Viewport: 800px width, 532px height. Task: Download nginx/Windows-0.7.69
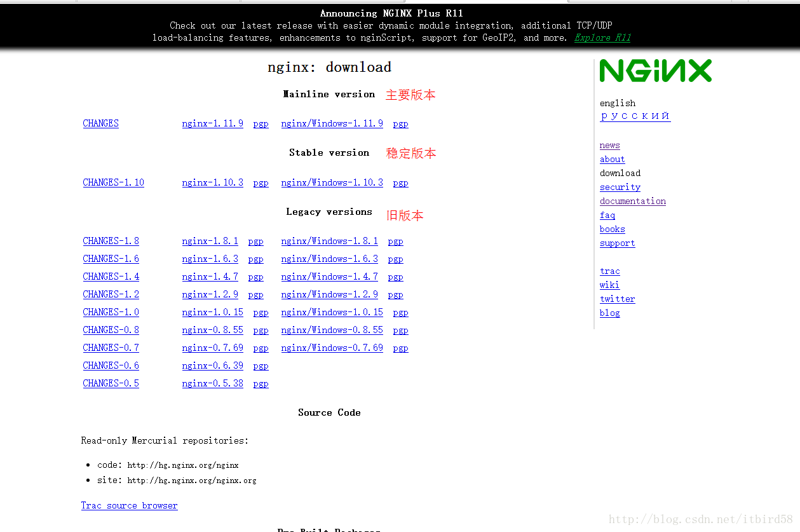332,348
